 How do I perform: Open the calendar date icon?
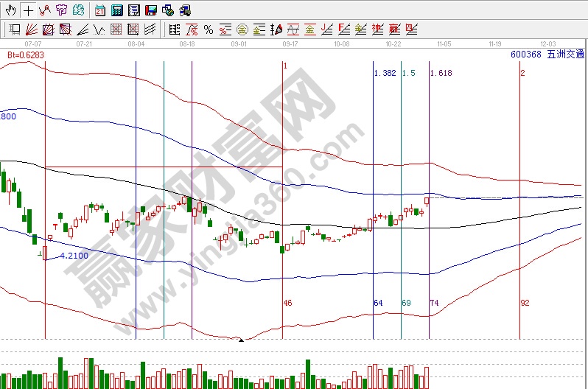(x=100, y=10)
